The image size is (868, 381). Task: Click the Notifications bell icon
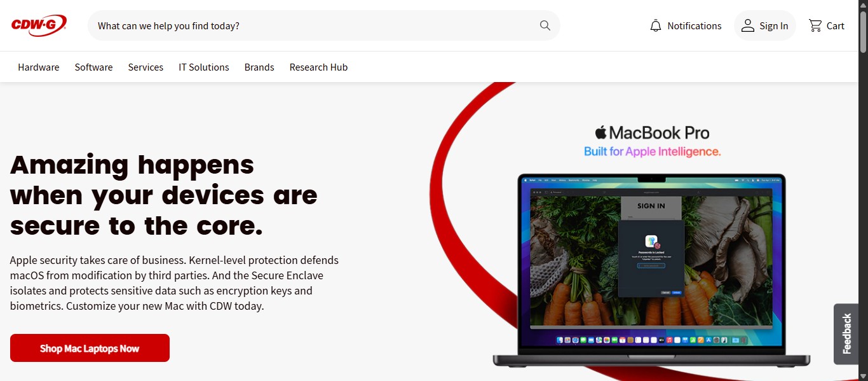(x=656, y=26)
